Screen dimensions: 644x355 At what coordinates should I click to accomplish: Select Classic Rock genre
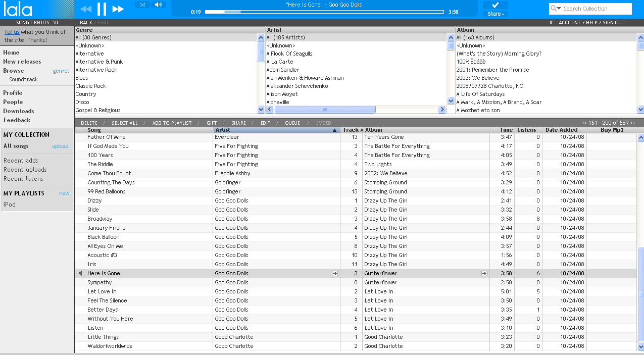pyautogui.click(x=91, y=86)
